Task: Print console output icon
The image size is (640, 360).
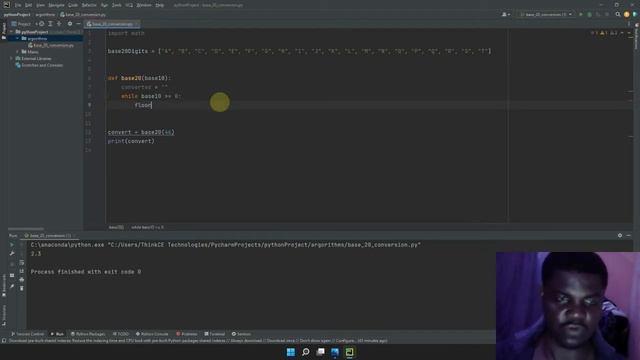Action: pyautogui.click(x=22, y=280)
